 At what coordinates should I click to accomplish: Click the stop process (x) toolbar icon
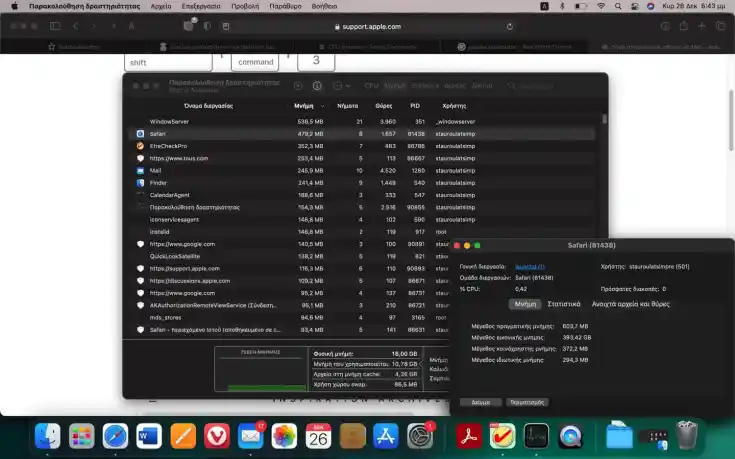coord(297,86)
